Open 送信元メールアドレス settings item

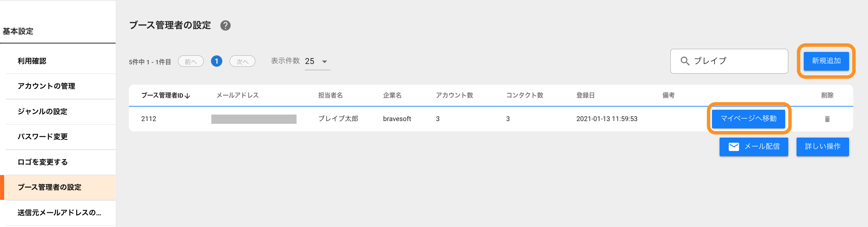click(x=59, y=213)
